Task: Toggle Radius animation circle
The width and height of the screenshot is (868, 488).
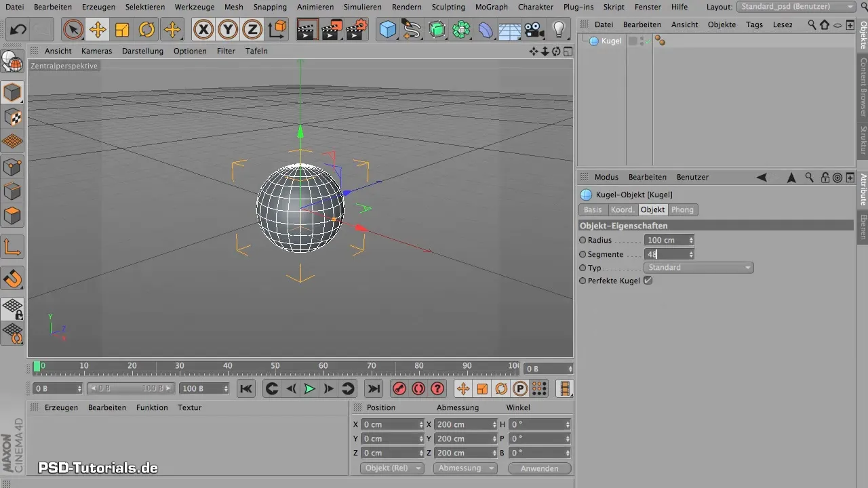Action: (583, 240)
